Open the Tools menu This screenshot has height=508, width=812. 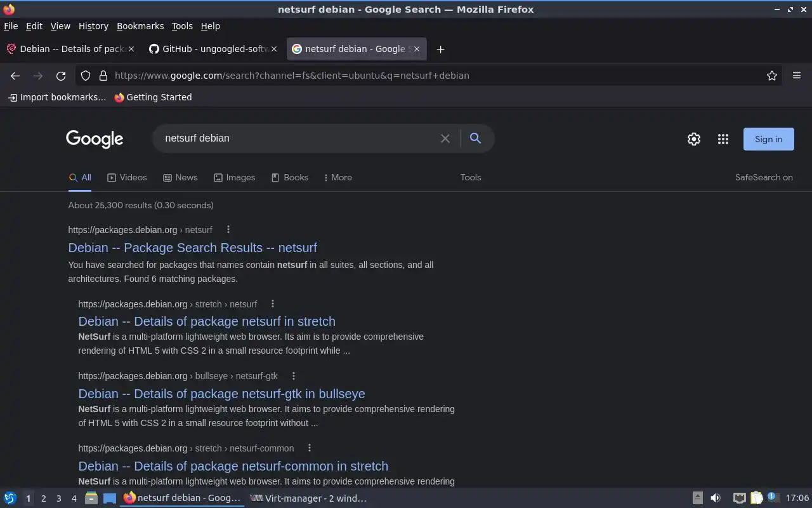[182, 26]
